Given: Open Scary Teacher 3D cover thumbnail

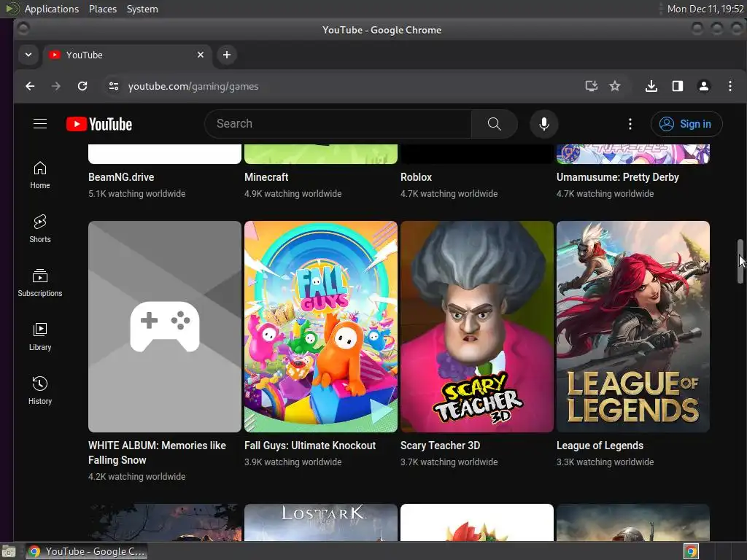Looking at the screenshot, I should 477,327.
